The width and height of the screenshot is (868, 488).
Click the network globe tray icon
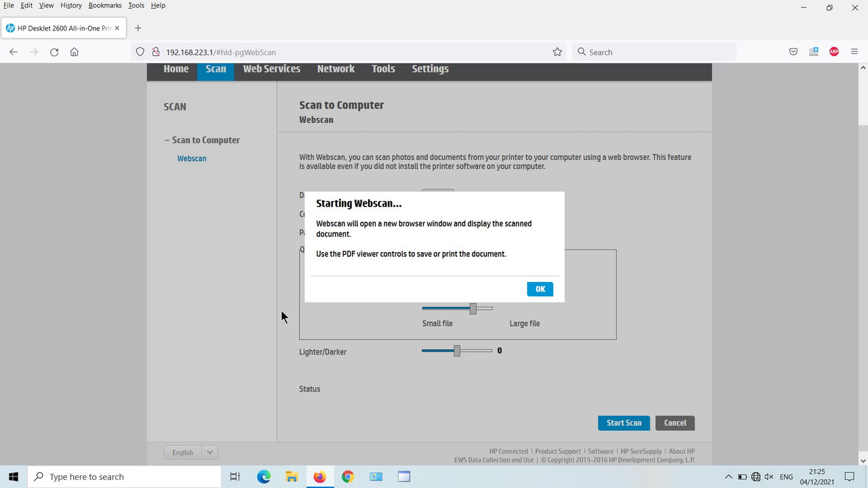coord(756,477)
